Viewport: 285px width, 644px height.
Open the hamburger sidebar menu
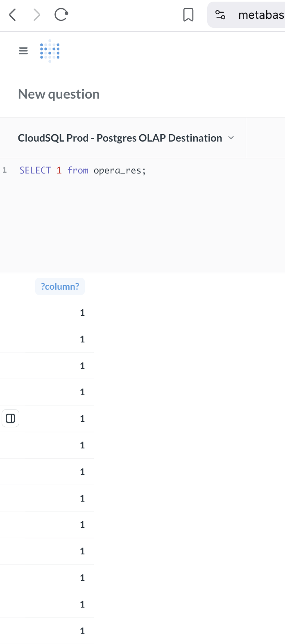[23, 51]
